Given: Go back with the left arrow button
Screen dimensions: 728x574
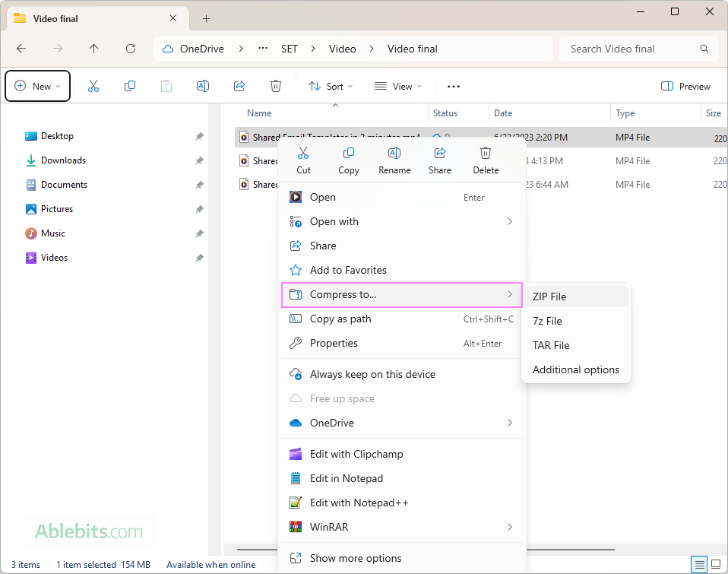Looking at the screenshot, I should 21,49.
